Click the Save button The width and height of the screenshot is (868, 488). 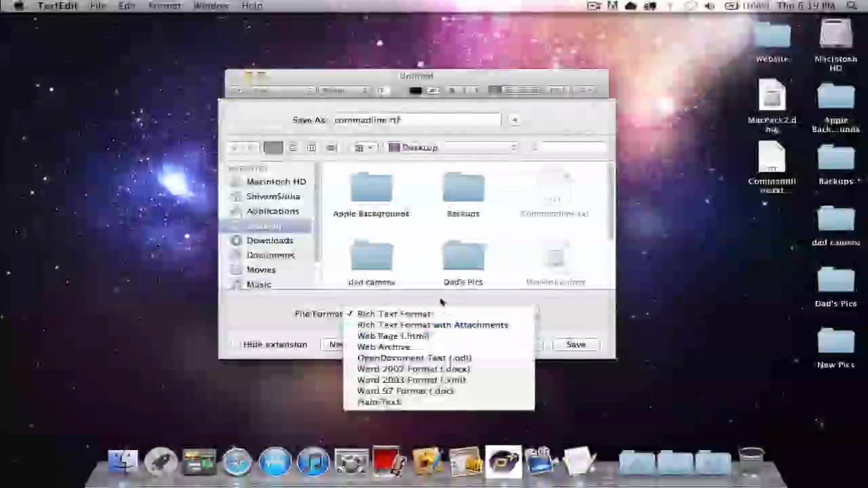[576, 344]
